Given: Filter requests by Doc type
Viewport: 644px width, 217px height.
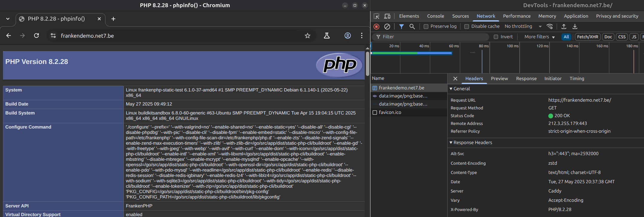Looking at the screenshot, I should coord(608,37).
